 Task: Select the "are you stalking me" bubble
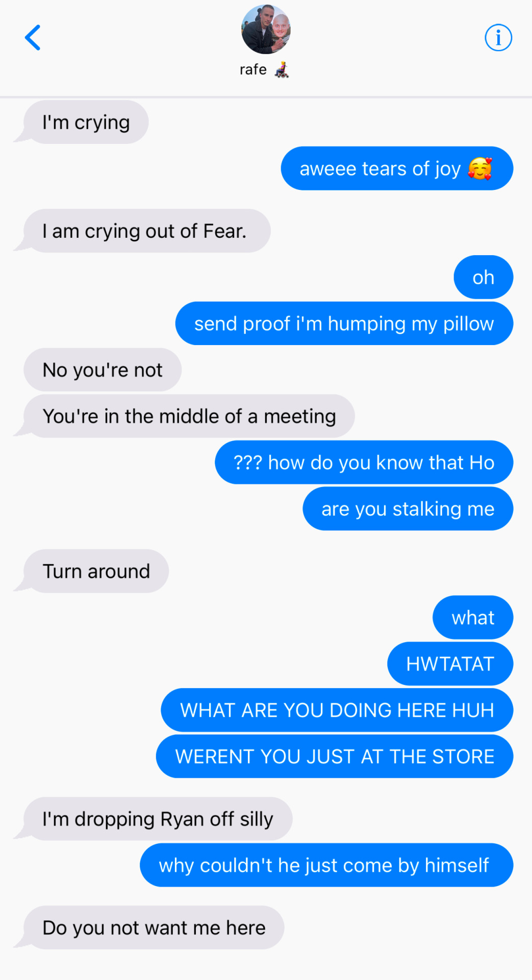[408, 509]
